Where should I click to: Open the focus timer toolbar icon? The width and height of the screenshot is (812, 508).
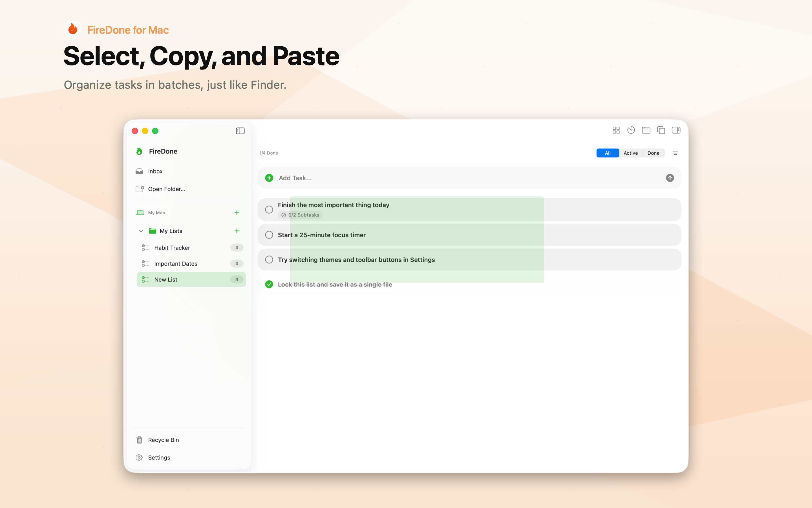631,130
